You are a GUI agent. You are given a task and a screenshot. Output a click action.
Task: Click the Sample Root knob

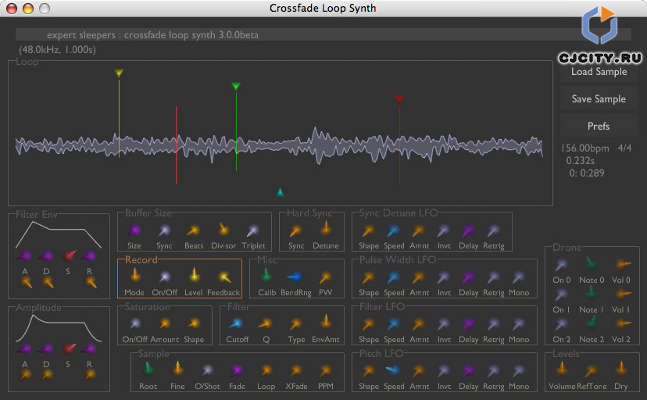click(148, 369)
